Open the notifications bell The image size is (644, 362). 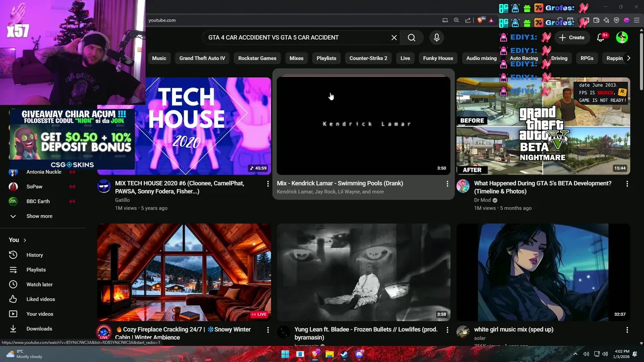pyautogui.click(x=600, y=38)
